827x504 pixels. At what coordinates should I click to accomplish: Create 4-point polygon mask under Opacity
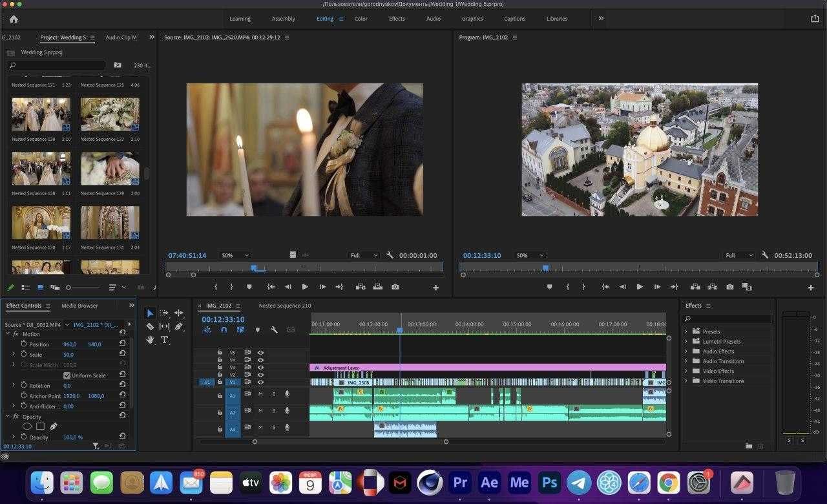pos(40,426)
